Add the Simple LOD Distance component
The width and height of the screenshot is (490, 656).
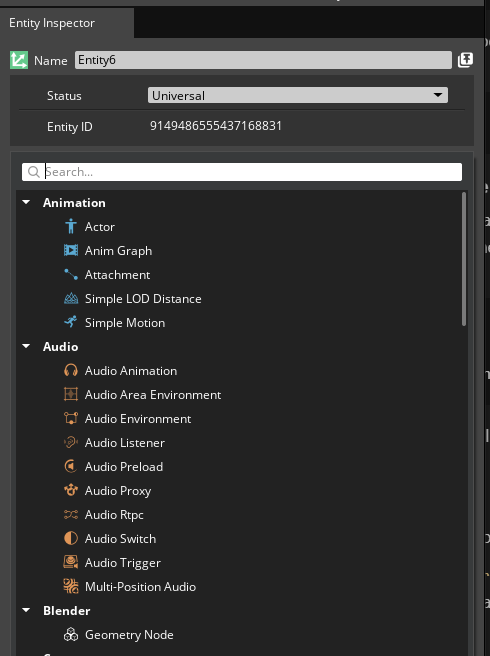click(x=143, y=299)
